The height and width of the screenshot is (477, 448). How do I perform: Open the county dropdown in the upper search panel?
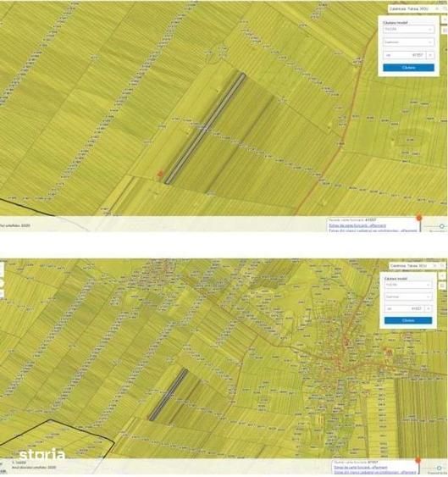click(x=408, y=29)
